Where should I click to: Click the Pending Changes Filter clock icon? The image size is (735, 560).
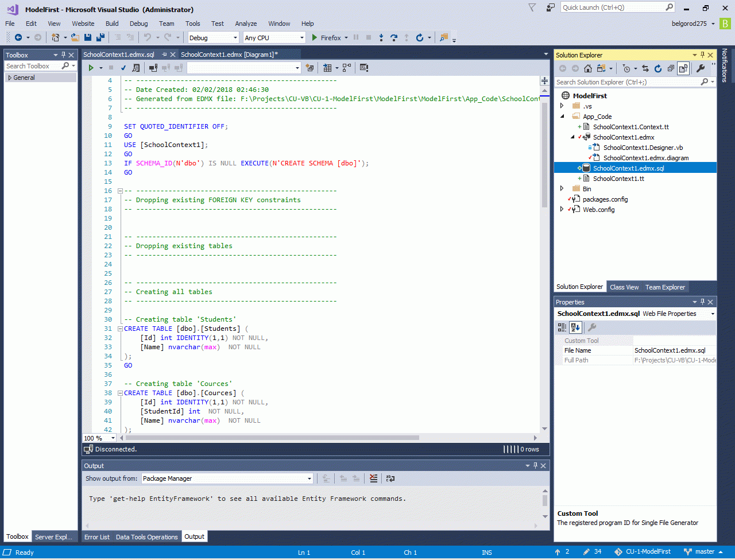(626, 68)
